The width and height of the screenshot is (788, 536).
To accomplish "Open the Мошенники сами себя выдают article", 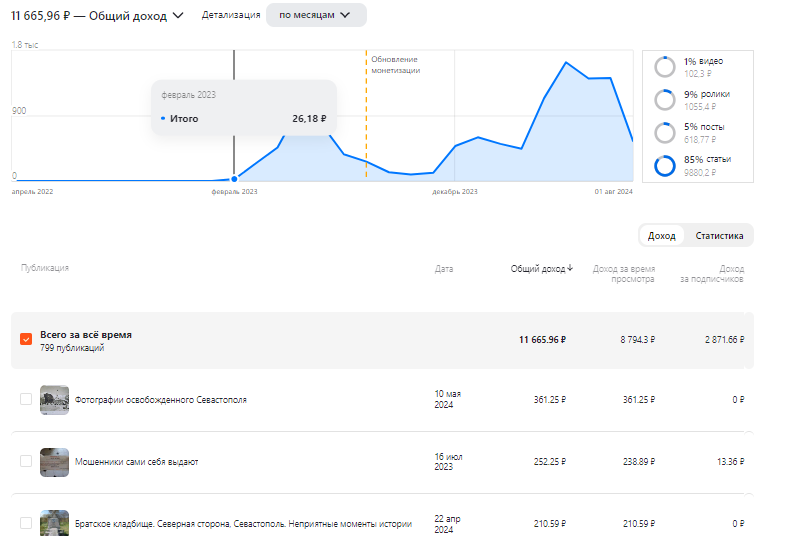I will (x=136, y=462).
